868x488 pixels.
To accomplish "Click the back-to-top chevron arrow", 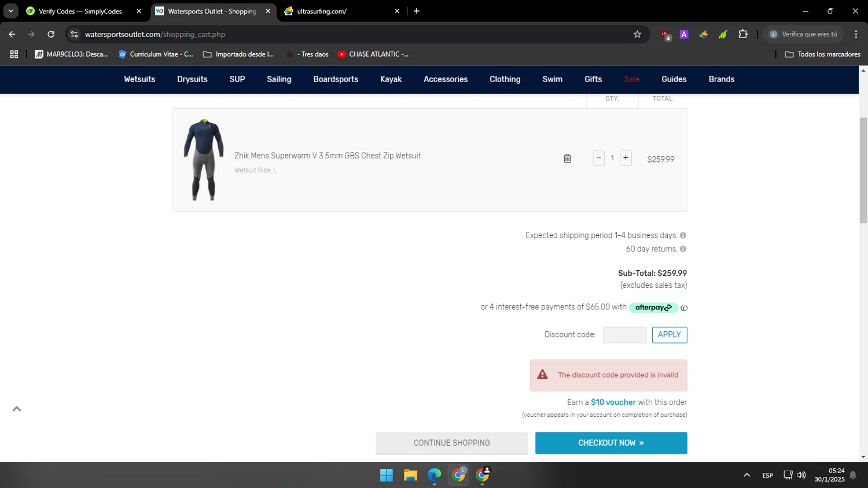I will tap(17, 409).
